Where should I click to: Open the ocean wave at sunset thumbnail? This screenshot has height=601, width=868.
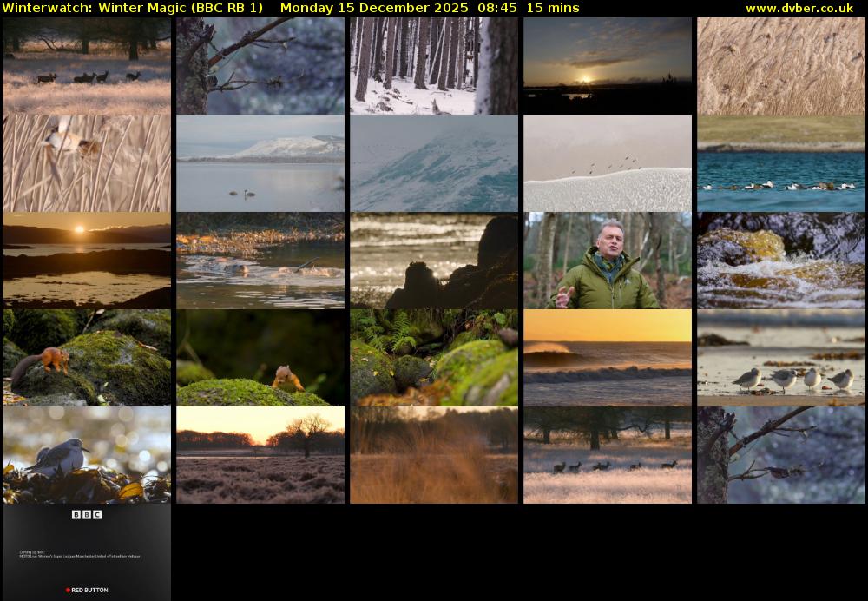pos(608,358)
